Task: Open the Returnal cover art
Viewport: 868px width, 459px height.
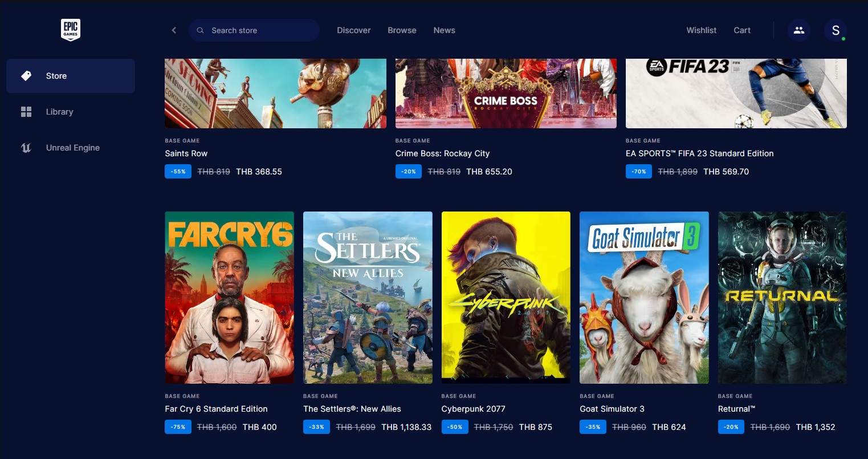Action: pos(783,298)
